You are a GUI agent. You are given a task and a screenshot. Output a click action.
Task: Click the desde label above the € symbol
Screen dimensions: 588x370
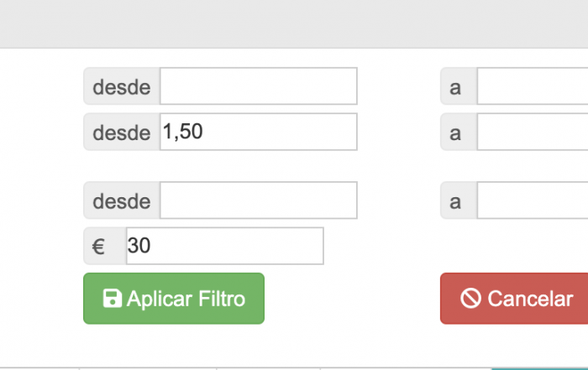point(122,201)
